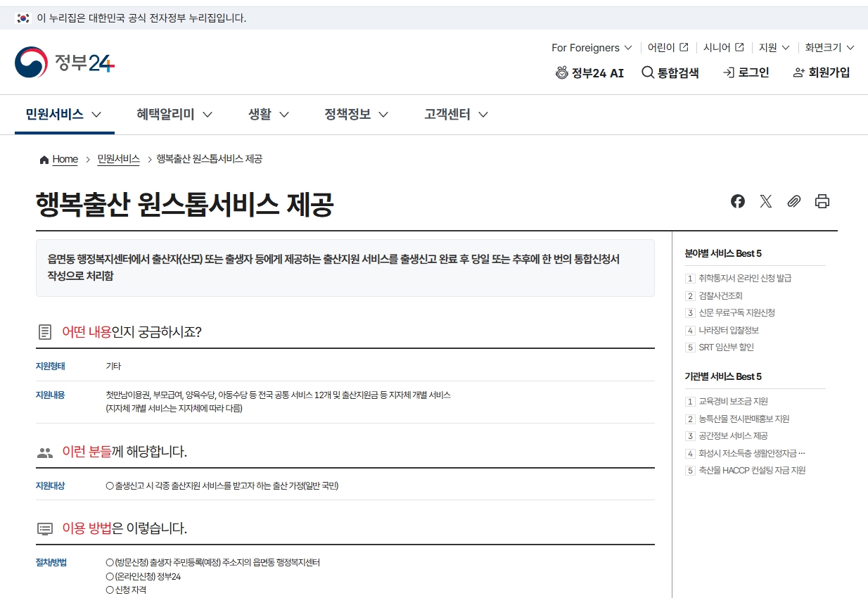Image resolution: width=868 pixels, height=598 pixels.
Task: Expand 화면크기 dropdown
Action: (830, 48)
